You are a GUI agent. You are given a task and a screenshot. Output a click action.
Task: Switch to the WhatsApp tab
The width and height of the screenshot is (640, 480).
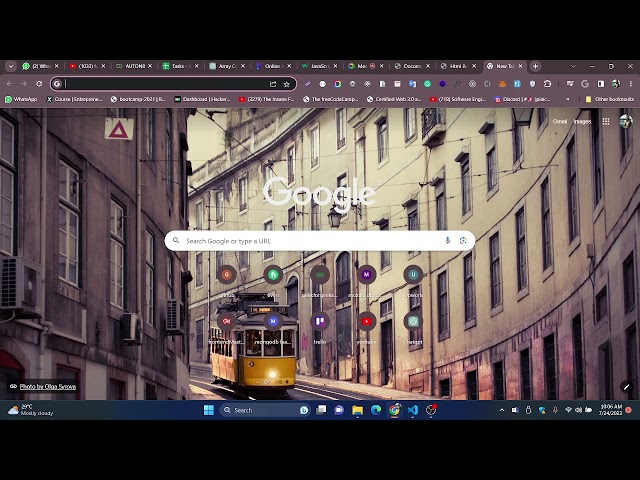(41, 66)
